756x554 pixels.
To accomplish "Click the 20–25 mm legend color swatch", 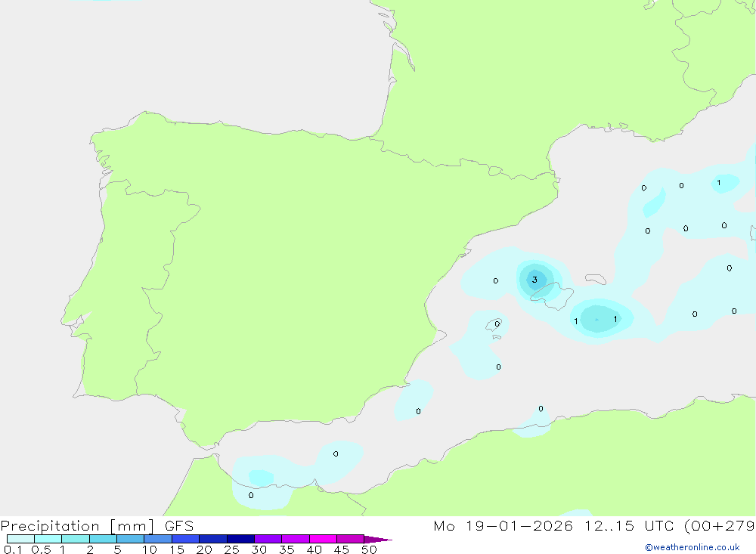I will coord(213,539).
